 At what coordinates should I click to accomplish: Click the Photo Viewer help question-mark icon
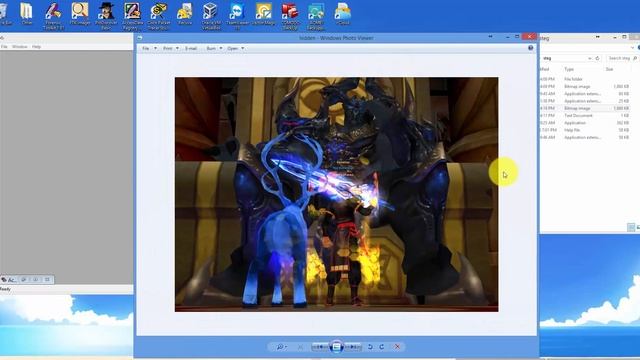pyautogui.click(x=531, y=48)
